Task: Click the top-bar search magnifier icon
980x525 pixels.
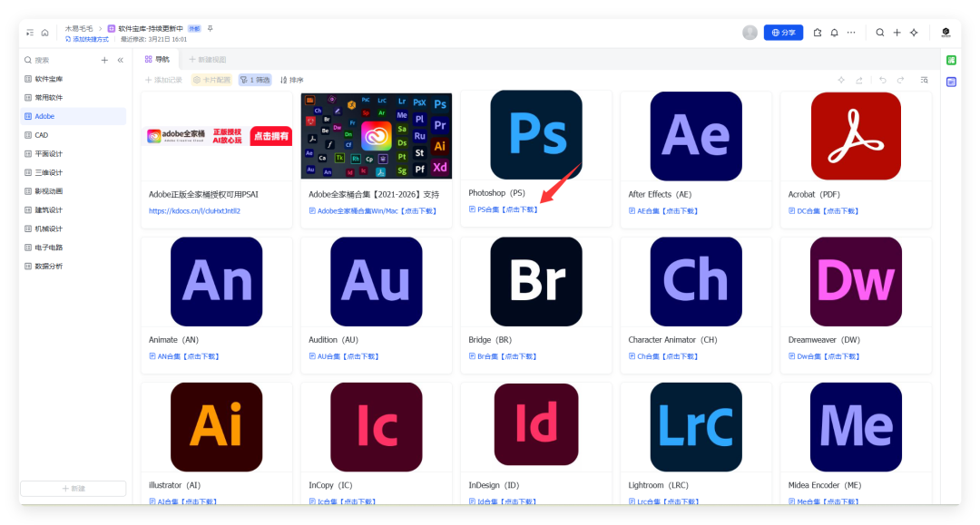Action: click(880, 33)
